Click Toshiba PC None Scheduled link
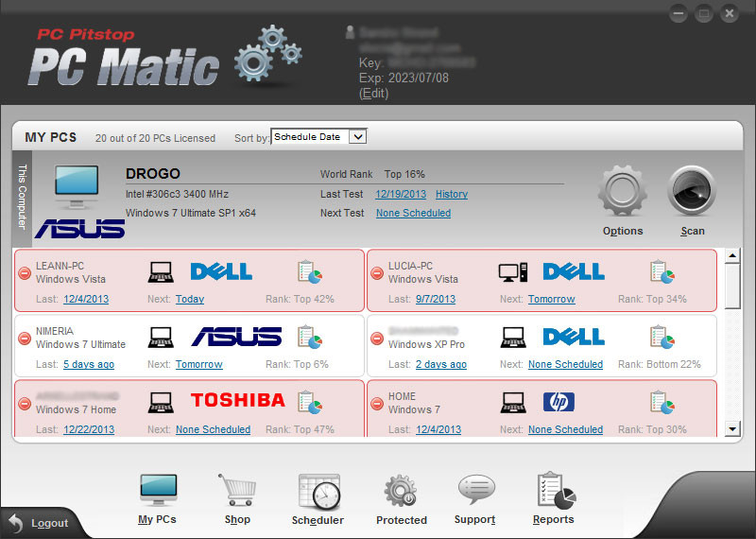Viewport: 756px width, 539px height. [x=214, y=429]
